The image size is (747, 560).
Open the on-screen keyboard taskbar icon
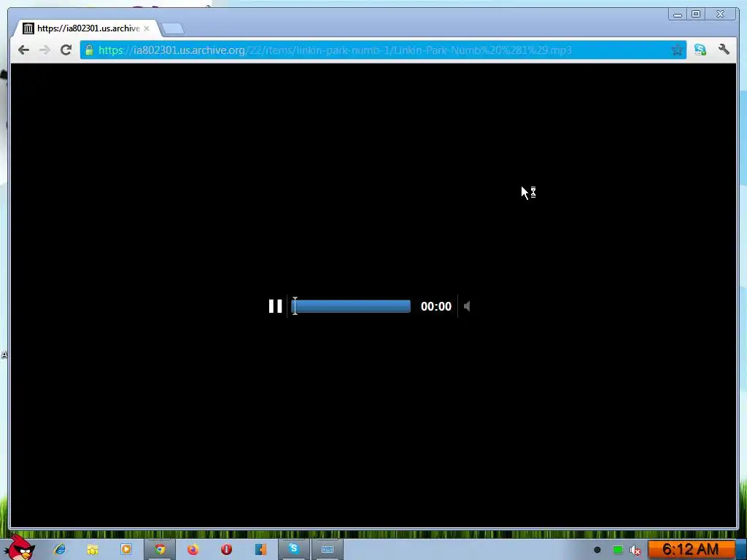328,550
